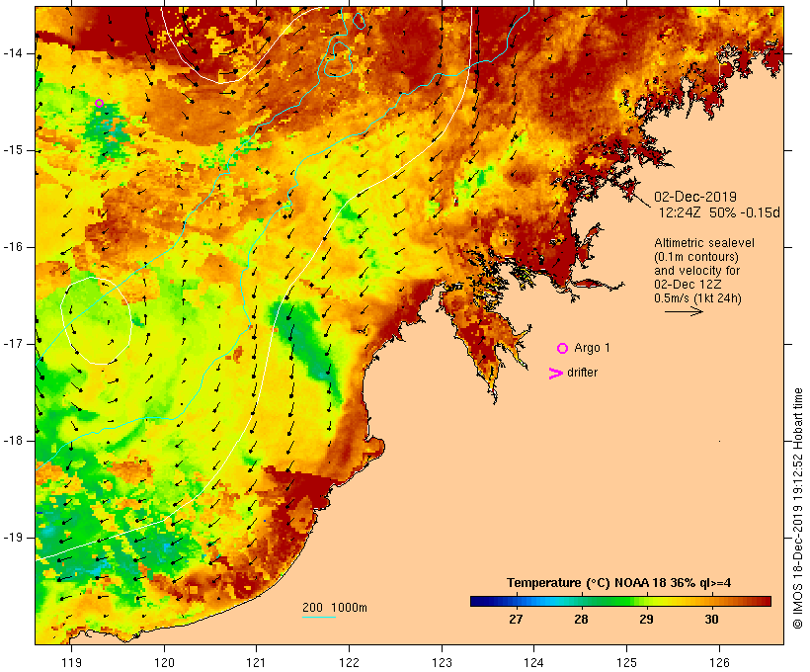Click the latitude axis label '-18'
The width and height of the screenshot is (810, 672).
tap(13, 441)
